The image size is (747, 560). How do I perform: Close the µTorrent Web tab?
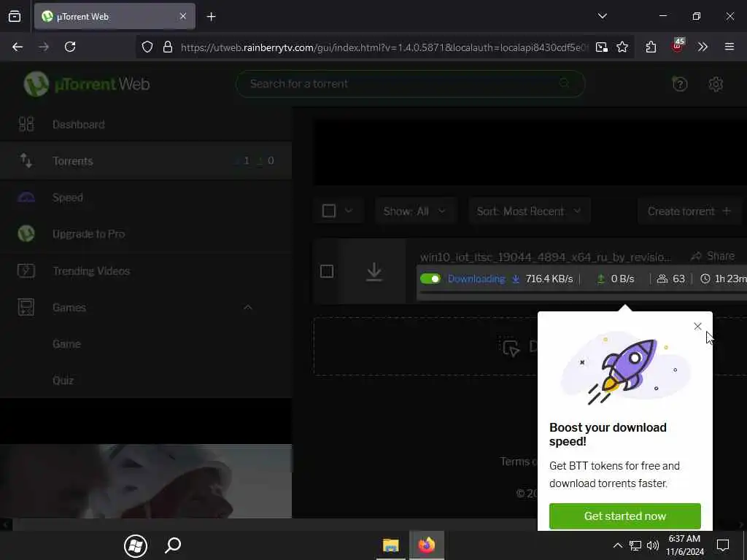183,16
